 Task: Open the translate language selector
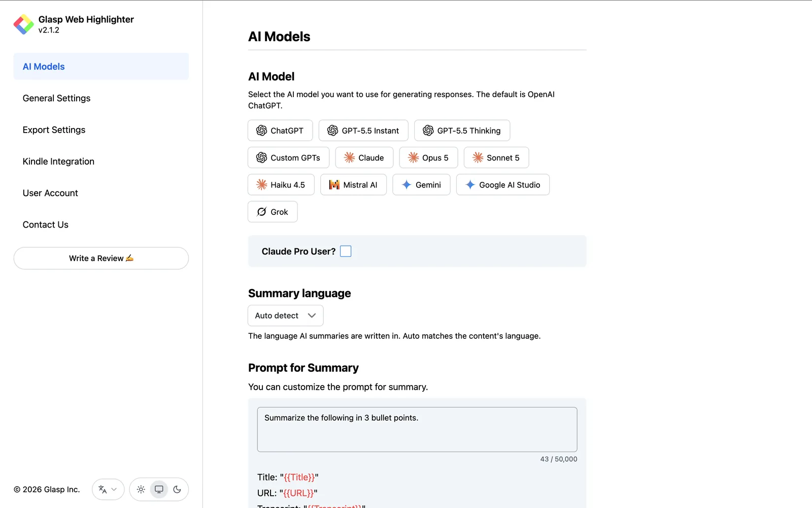tap(108, 489)
